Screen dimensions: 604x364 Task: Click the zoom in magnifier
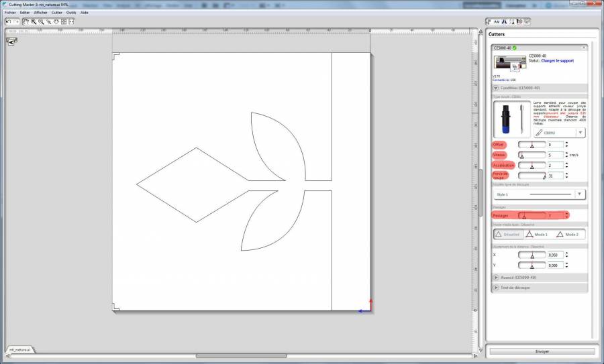click(33, 21)
